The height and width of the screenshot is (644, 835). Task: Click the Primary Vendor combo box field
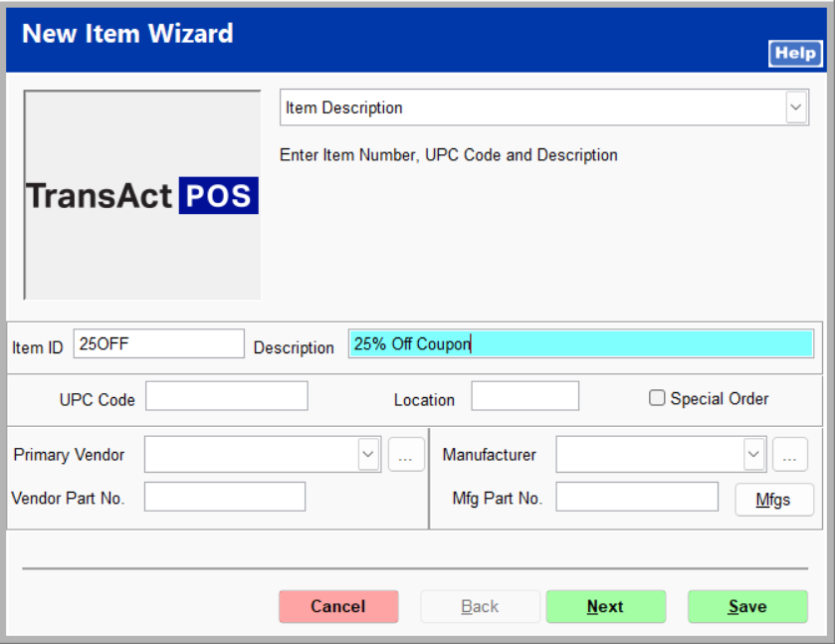click(251, 455)
